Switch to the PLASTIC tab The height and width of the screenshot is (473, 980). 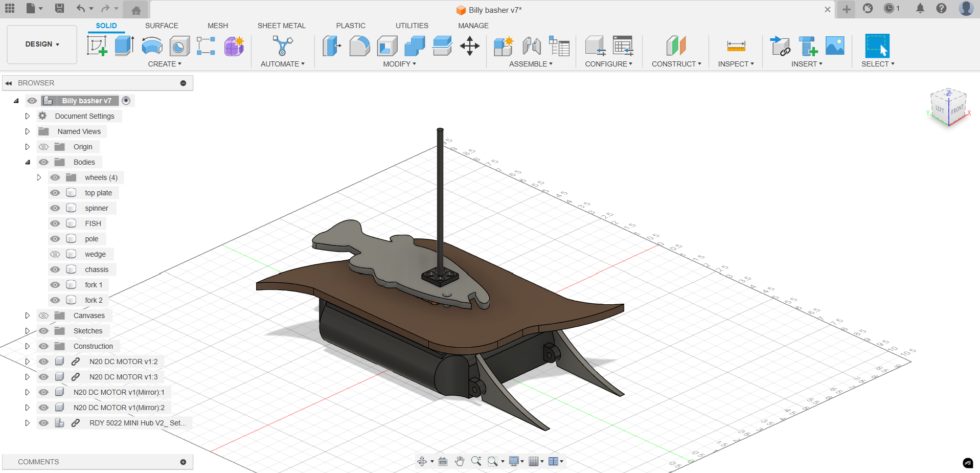[351, 26]
